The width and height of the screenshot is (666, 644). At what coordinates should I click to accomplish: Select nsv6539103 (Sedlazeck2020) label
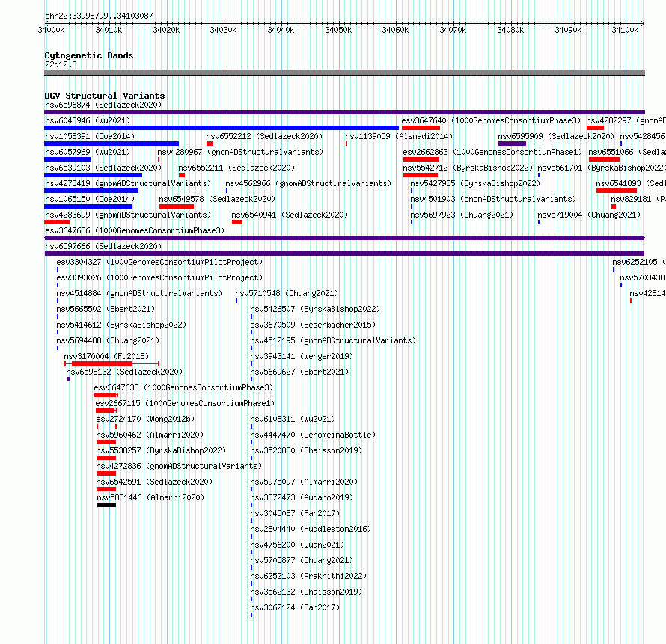[x=103, y=168]
